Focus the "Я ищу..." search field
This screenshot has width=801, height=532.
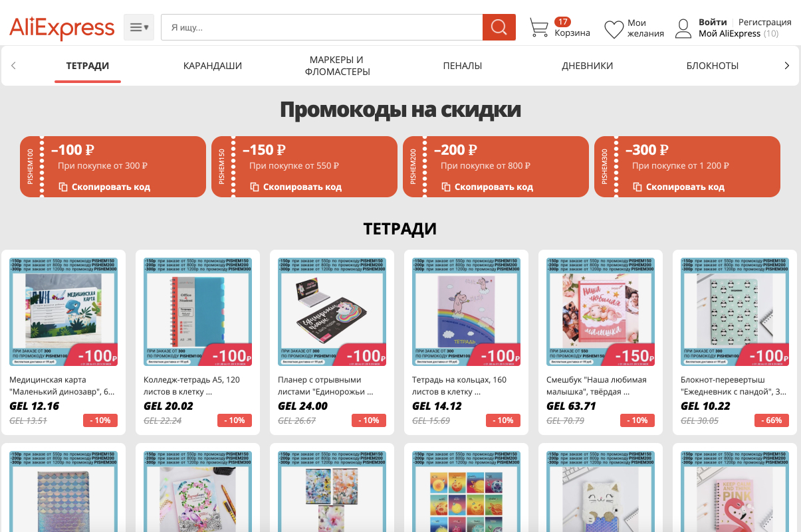click(x=322, y=27)
